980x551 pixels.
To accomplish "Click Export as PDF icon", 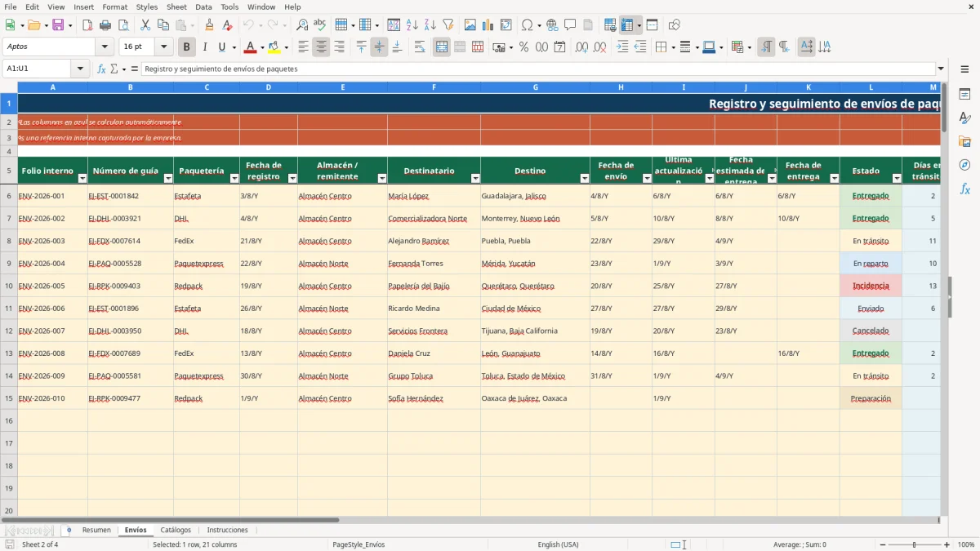I will tap(87, 25).
